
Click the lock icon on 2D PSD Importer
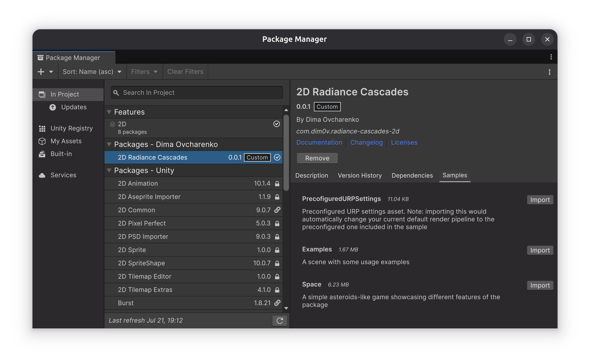(x=277, y=237)
